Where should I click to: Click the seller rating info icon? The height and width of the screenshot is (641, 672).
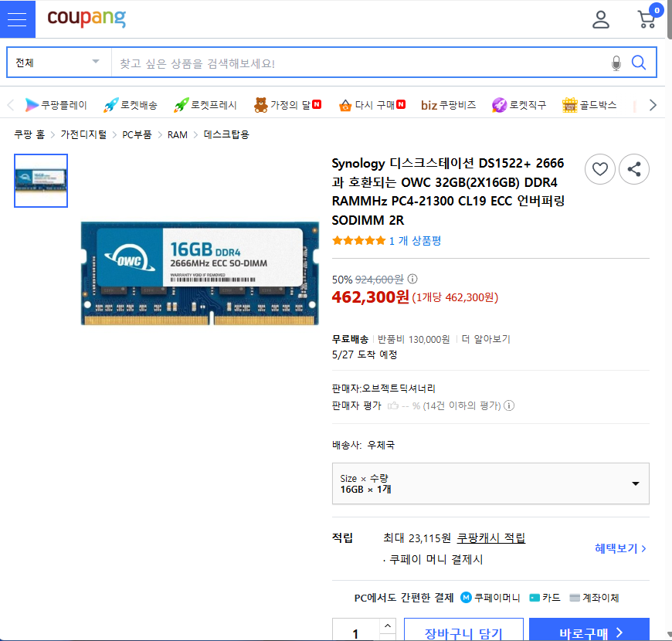pos(509,405)
